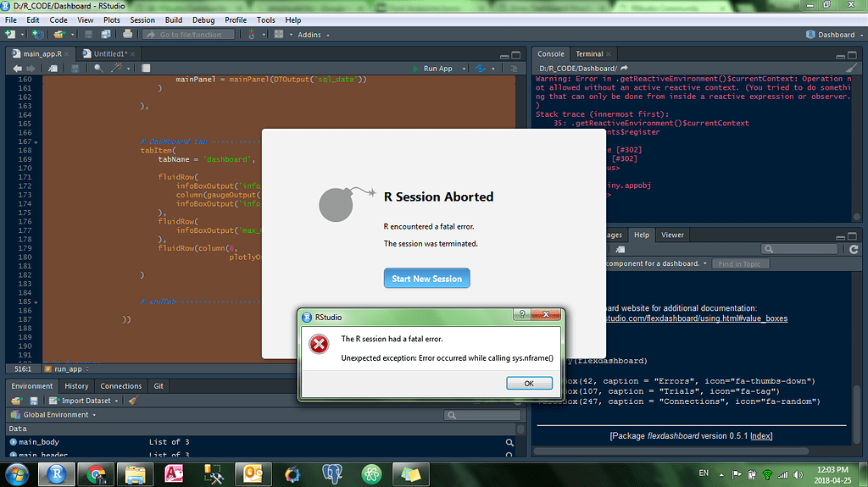Open the Tools menu
868x487 pixels.
pyautogui.click(x=265, y=20)
